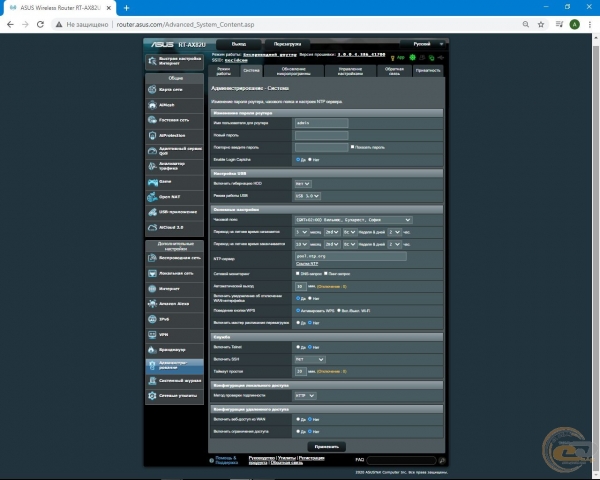Viewport: 600px width, 480px height.
Task: Enable the Ping-запрос network monitoring checkbox
Action: click(326, 273)
